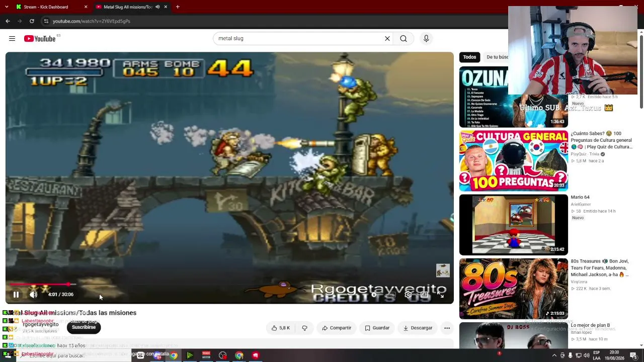Open the Cultura General 100 Preguntas thumbnail

coord(514,161)
